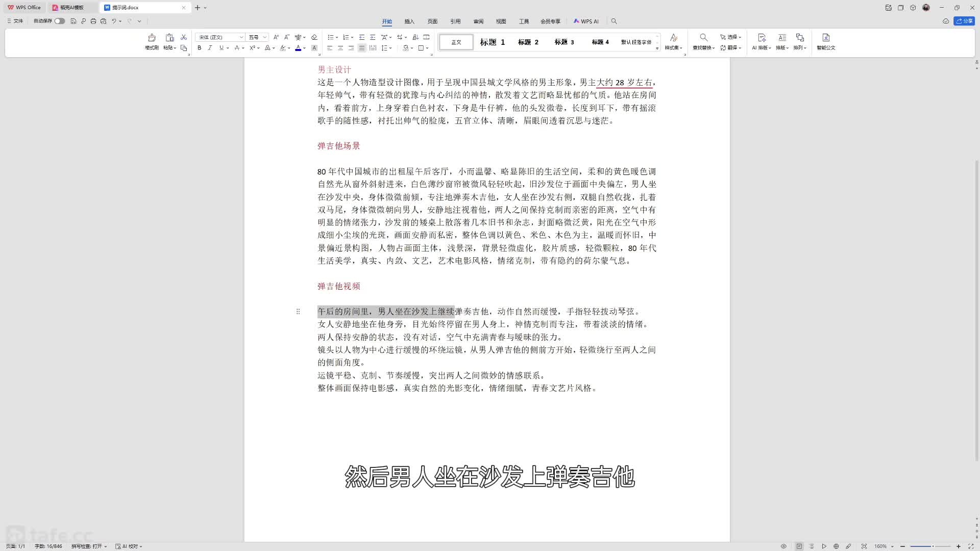
Task: Clear formatting with the eraser icon
Action: click(314, 37)
